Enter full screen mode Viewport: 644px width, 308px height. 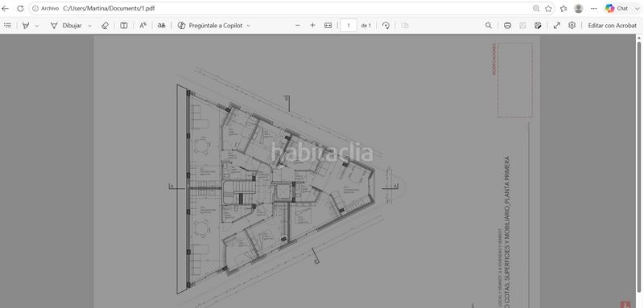(557, 26)
